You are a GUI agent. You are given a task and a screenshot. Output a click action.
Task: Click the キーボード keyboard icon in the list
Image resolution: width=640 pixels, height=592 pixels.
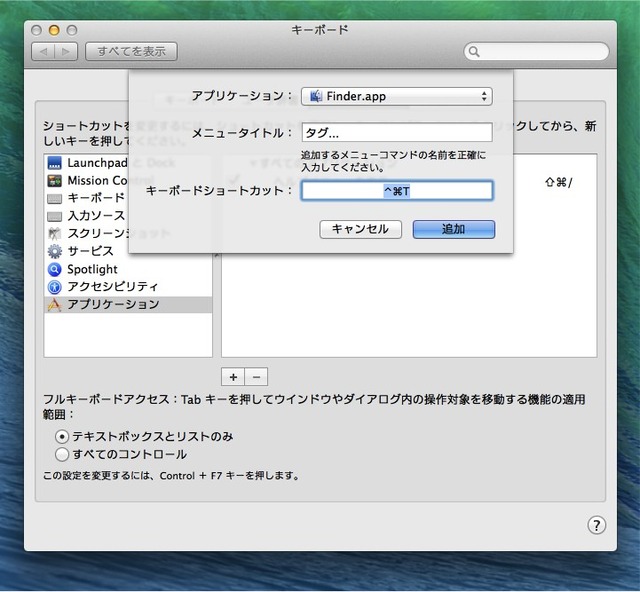pos(54,198)
